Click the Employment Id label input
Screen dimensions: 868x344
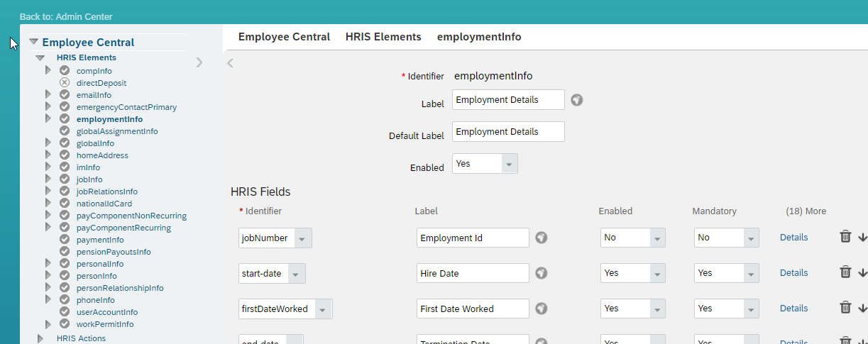(473, 238)
